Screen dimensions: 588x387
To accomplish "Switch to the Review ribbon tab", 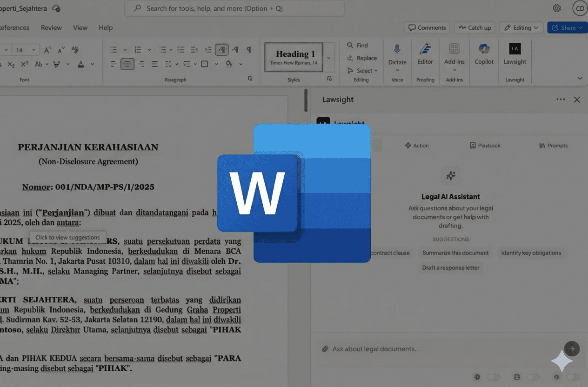I will pyautogui.click(x=51, y=27).
